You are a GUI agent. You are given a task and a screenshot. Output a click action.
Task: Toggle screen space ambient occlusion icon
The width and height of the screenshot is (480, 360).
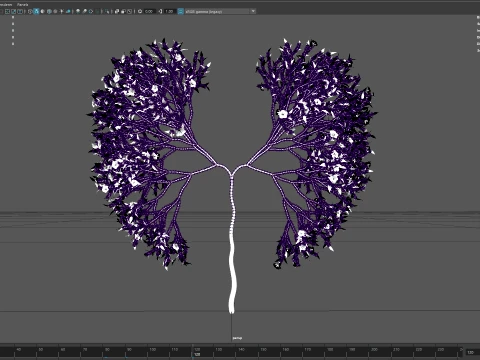(x=78, y=11)
